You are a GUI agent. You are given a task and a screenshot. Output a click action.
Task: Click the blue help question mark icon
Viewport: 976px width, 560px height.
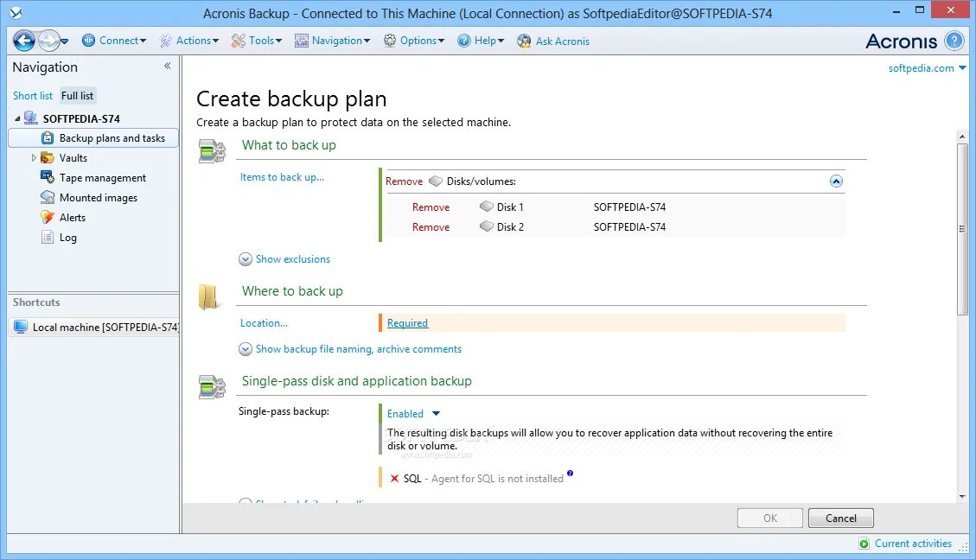click(x=954, y=41)
